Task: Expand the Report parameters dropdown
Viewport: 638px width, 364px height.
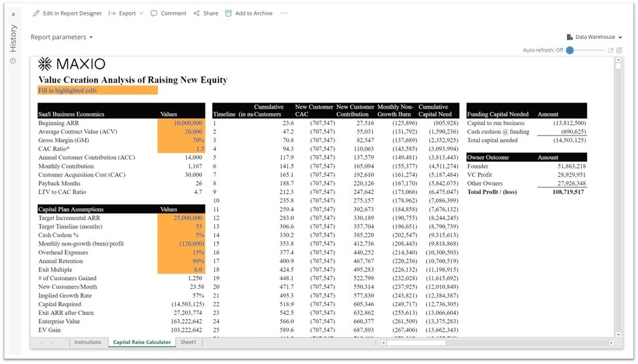Action: 62,38
